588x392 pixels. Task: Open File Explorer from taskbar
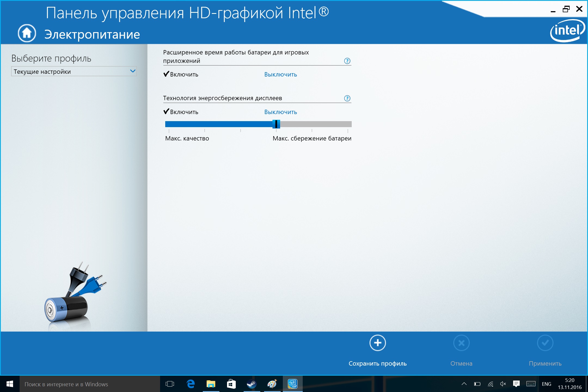(211, 384)
